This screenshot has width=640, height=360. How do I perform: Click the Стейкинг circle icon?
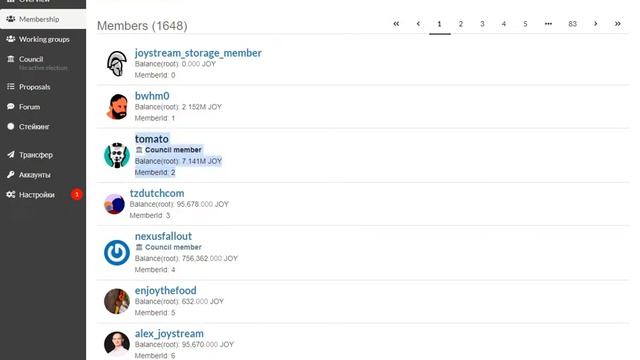pyautogui.click(x=11, y=127)
